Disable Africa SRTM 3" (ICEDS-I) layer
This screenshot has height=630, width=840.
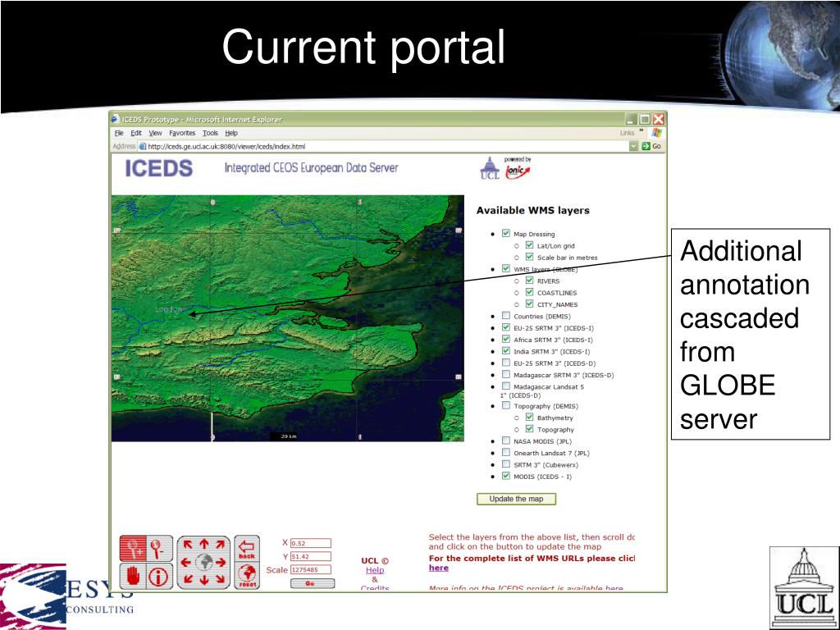pyautogui.click(x=505, y=340)
